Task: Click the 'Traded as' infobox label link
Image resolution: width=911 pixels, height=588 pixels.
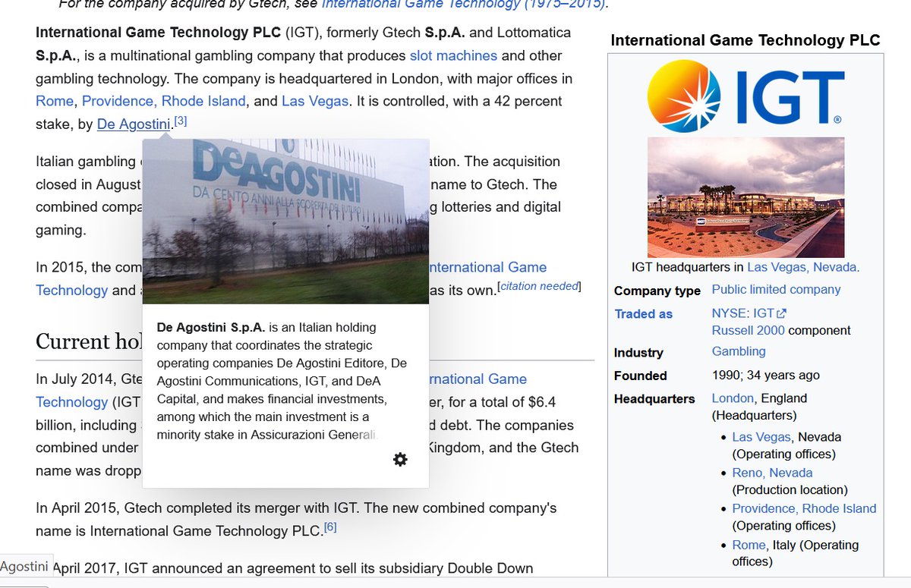Action: 643,314
